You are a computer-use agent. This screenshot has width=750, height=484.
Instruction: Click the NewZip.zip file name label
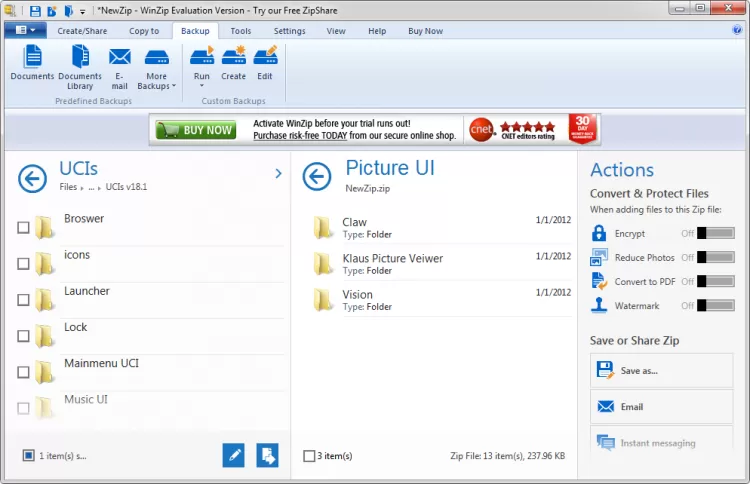click(367, 188)
